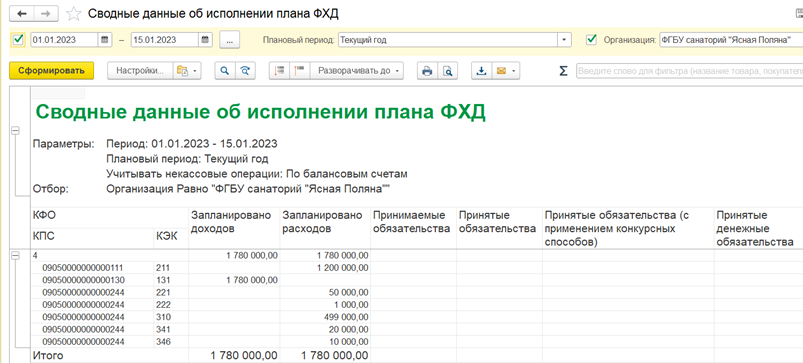The image size is (803, 363).
Task: Select the 1 000,00 expense cell
Action: tap(325, 304)
